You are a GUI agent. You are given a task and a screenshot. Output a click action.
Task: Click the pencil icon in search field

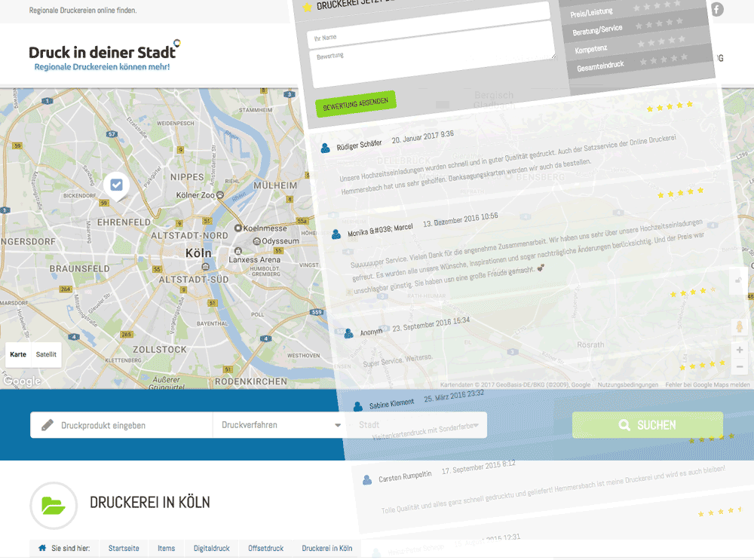tap(47, 425)
